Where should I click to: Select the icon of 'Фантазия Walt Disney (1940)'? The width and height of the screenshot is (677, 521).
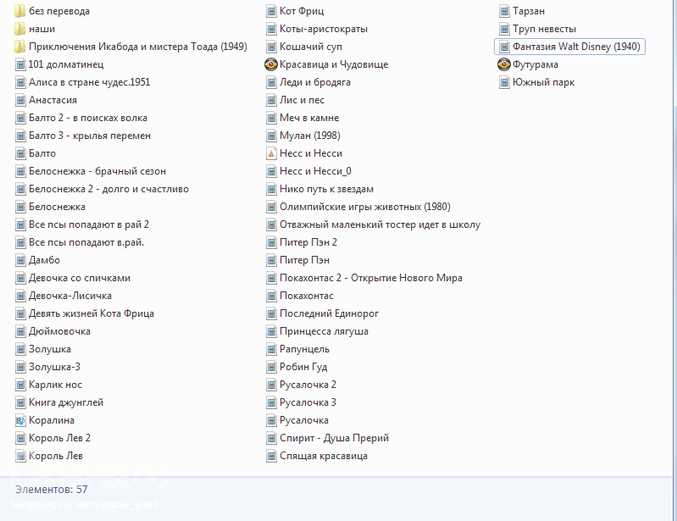pos(504,47)
